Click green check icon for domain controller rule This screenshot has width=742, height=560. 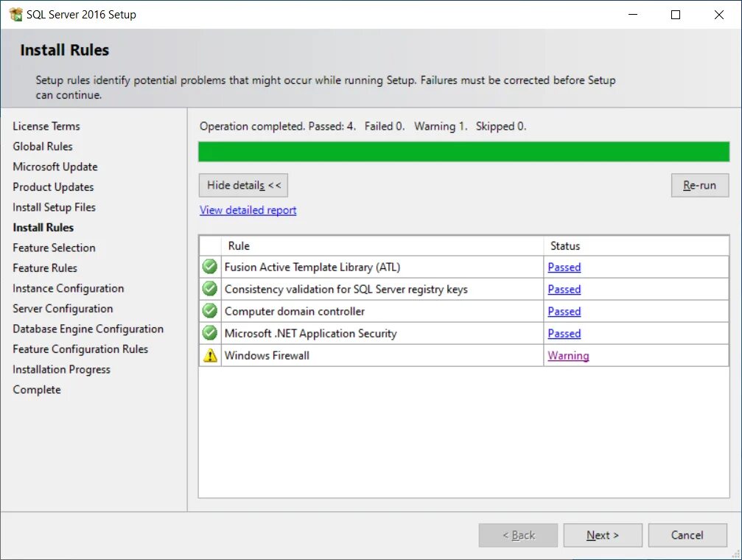(210, 311)
